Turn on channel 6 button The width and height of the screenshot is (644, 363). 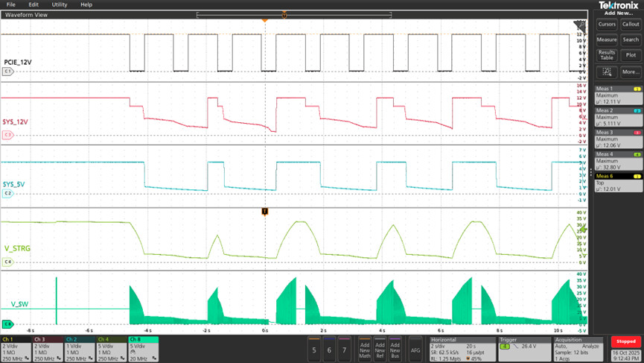coord(329,350)
